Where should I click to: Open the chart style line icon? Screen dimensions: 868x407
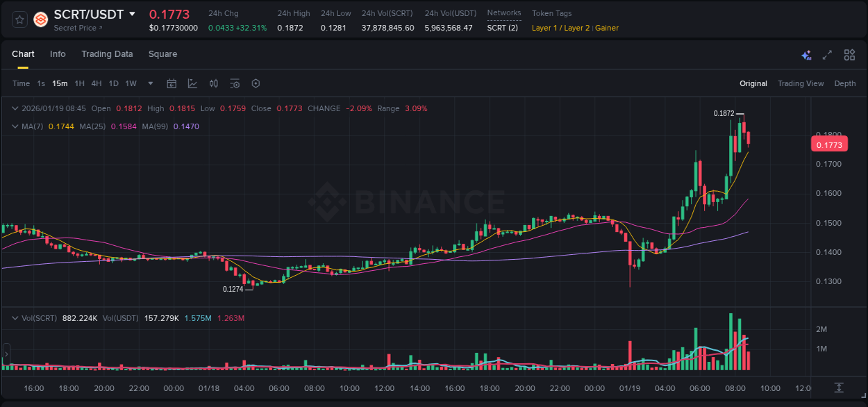(192, 83)
